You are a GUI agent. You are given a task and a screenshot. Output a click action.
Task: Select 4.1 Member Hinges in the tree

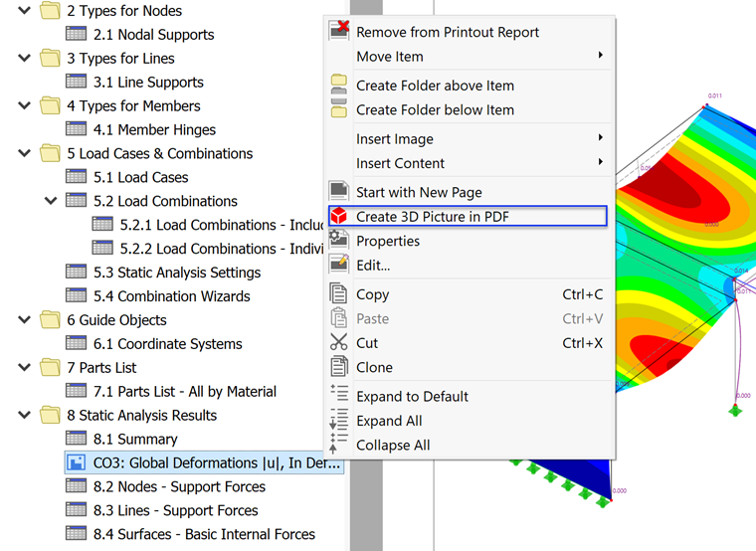(154, 129)
